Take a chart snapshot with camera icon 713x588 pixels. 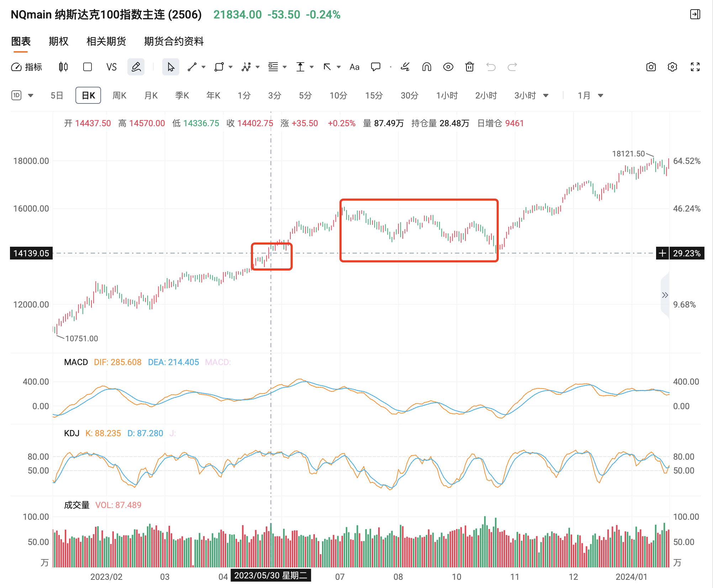pos(651,67)
